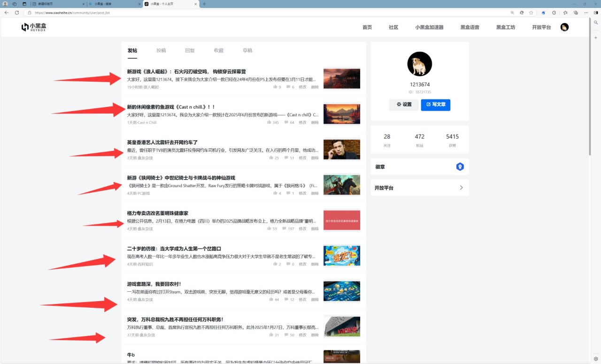
Task: Open the post titled 游戏套路深，我要回农村
Action: [154, 284]
